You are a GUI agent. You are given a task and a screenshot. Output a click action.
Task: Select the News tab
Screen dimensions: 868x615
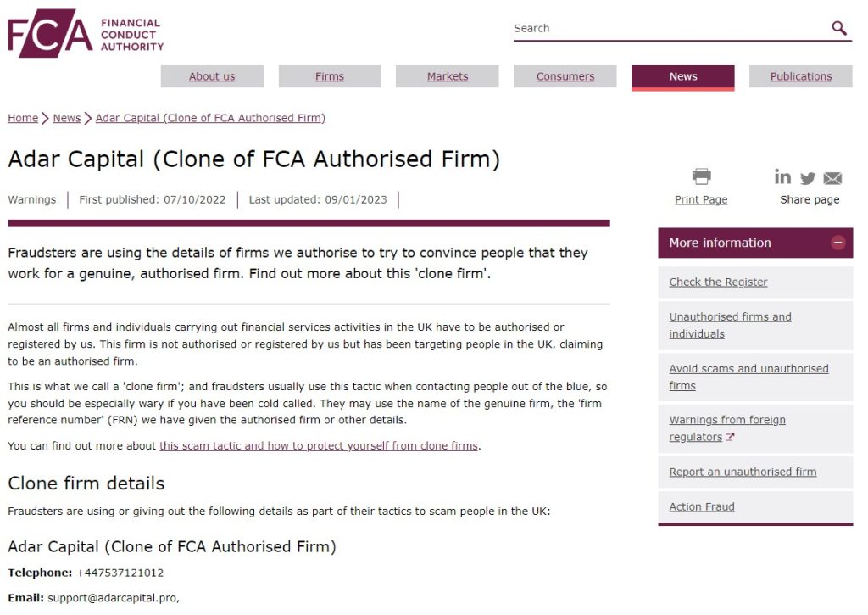(x=683, y=77)
